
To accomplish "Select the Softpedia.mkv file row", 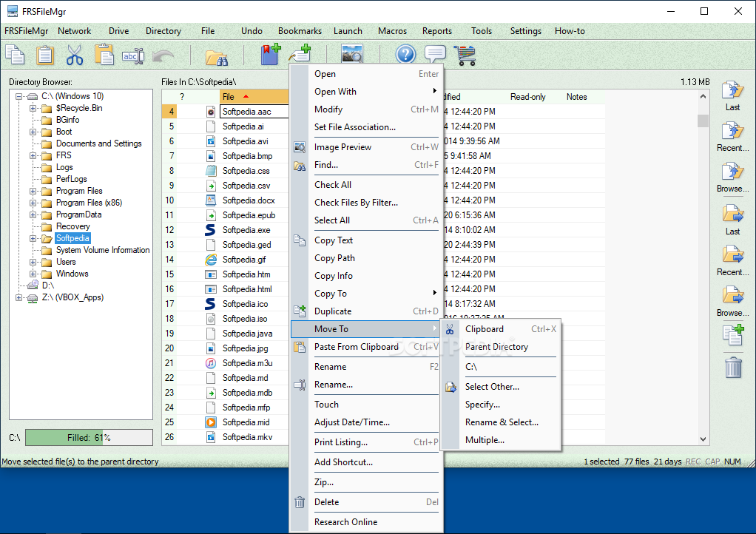I will point(247,437).
